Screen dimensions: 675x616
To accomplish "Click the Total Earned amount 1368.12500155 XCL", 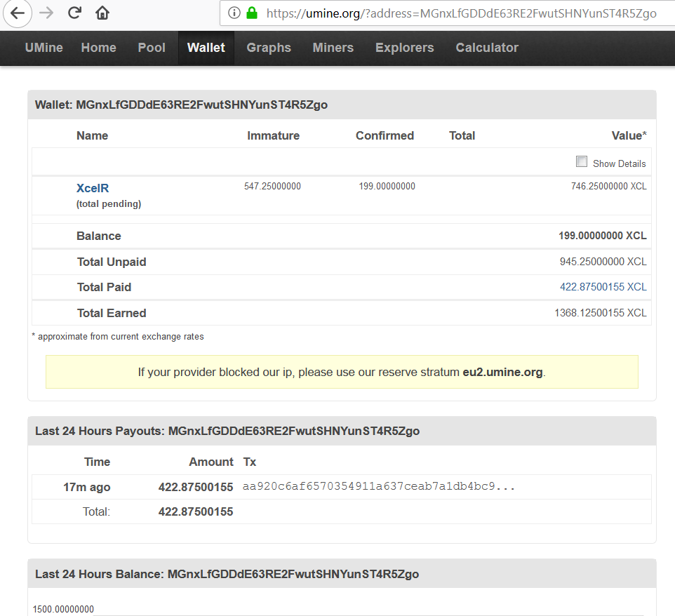I will click(601, 313).
